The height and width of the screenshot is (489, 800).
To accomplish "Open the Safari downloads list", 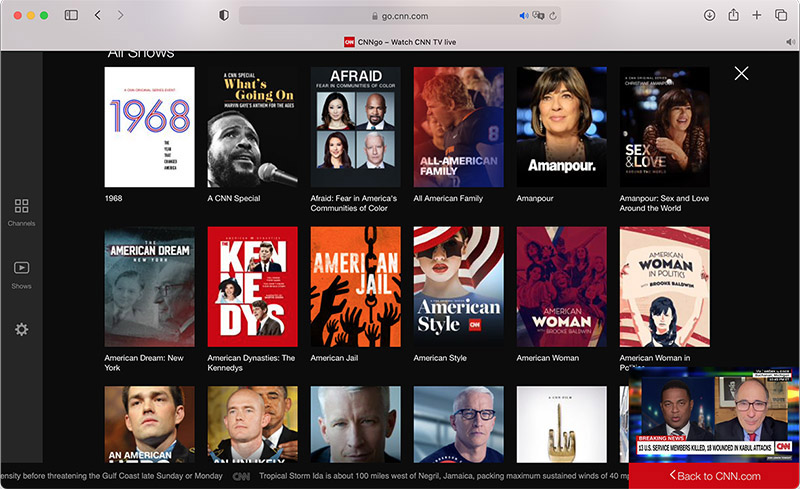I will [x=709, y=15].
